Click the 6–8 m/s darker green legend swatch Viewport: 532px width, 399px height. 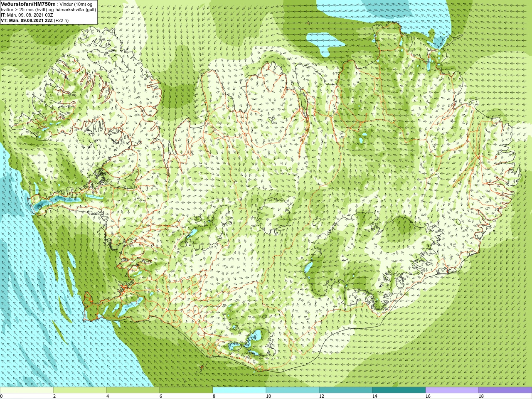point(186,390)
